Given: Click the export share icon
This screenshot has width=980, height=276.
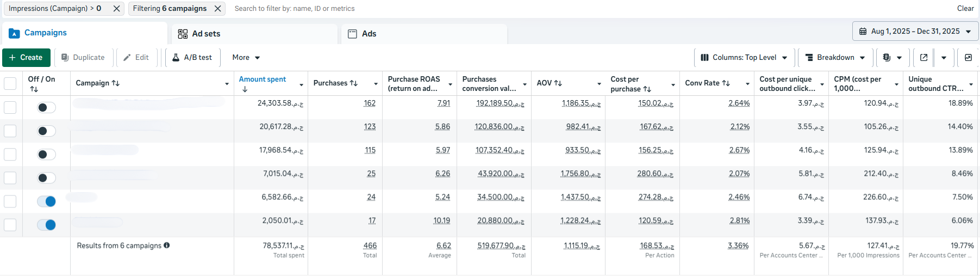Looking at the screenshot, I should tap(923, 58).
